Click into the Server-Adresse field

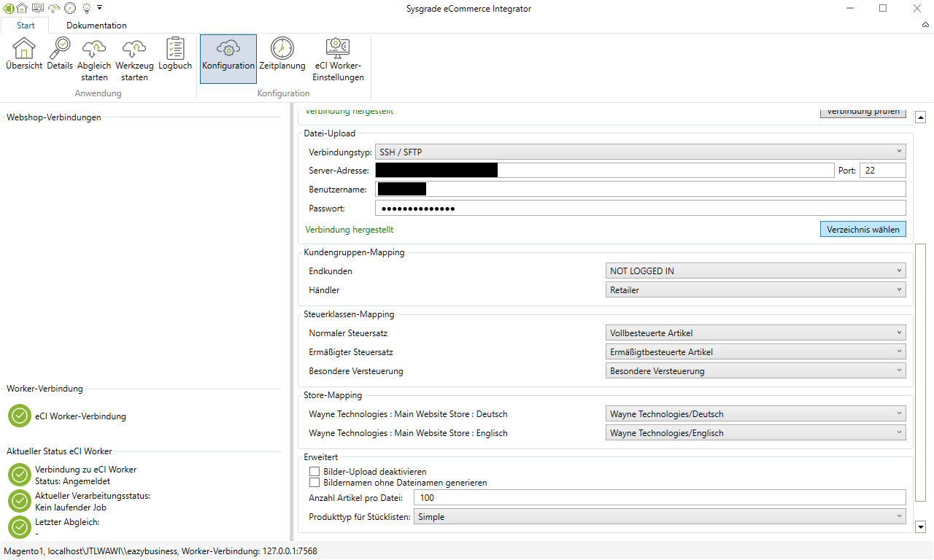click(x=604, y=171)
